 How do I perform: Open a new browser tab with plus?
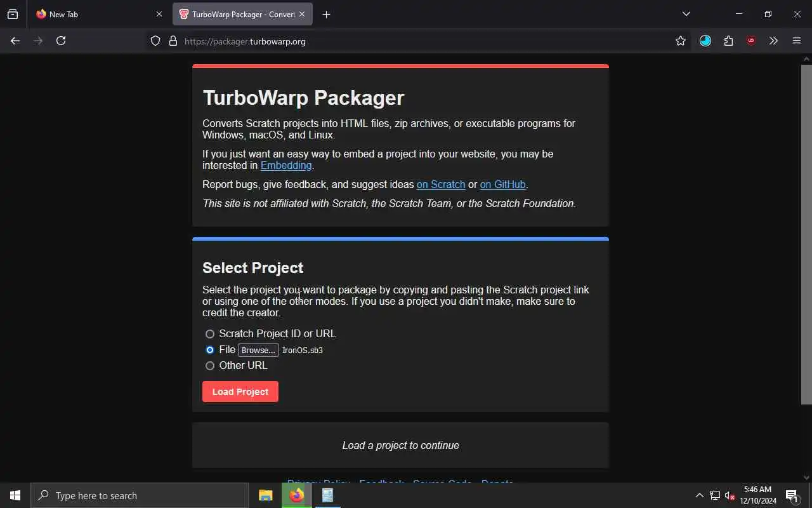[x=326, y=14]
